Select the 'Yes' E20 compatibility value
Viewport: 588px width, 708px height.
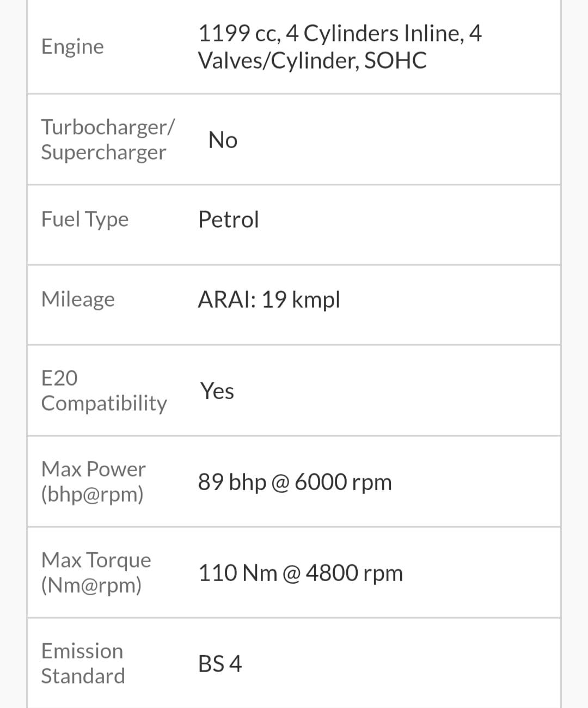pyautogui.click(x=217, y=391)
